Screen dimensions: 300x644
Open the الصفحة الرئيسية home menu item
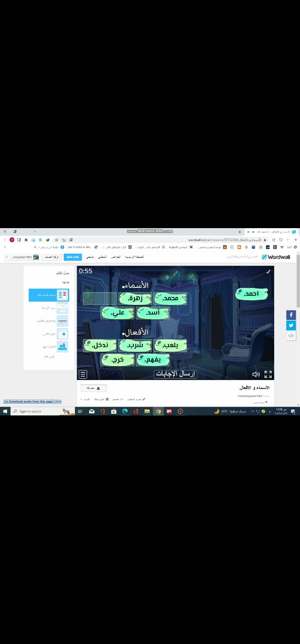(x=134, y=257)
